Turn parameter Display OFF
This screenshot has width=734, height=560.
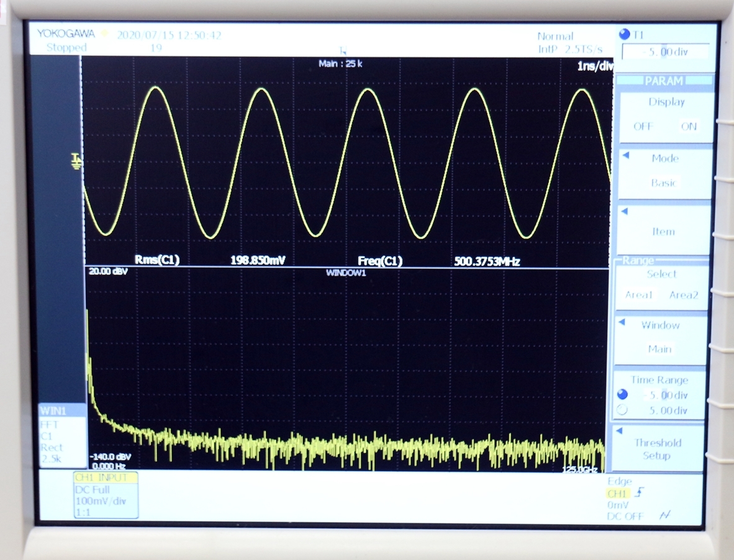point(643,126)
